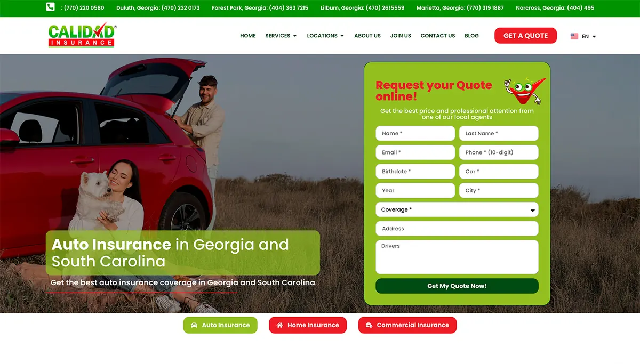Focus the Last Name field

tap(499, 133)
